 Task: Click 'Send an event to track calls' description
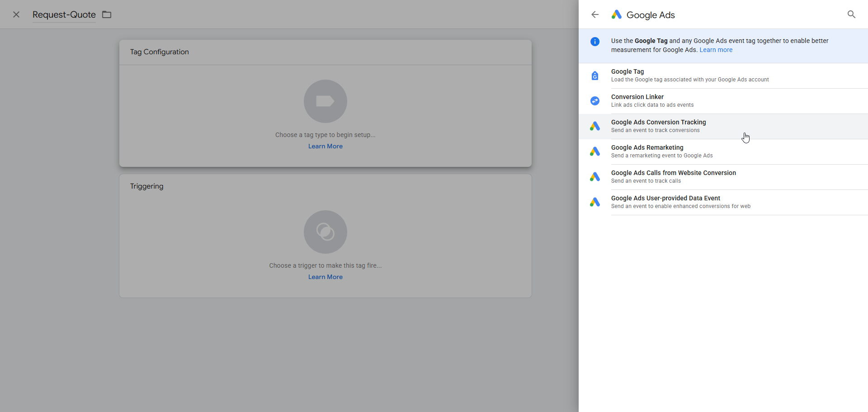(646, 181)
